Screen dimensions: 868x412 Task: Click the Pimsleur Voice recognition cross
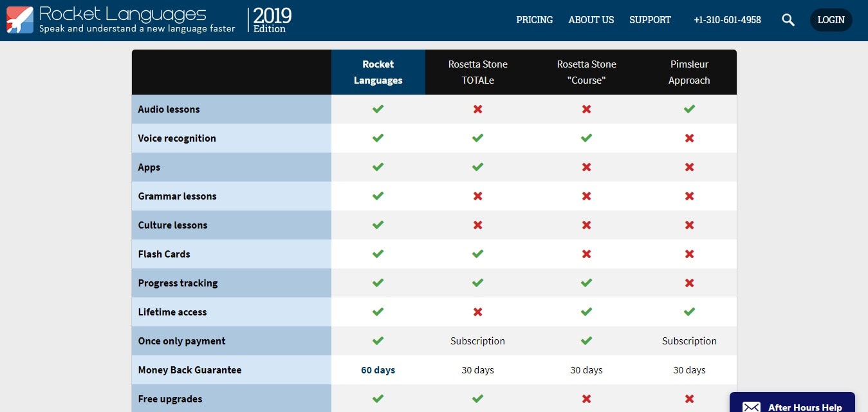click(x=689, y=138)
